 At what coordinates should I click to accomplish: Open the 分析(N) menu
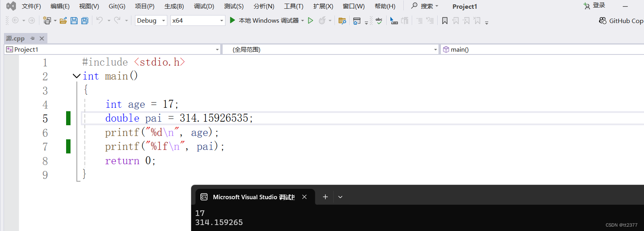point(264,6)
